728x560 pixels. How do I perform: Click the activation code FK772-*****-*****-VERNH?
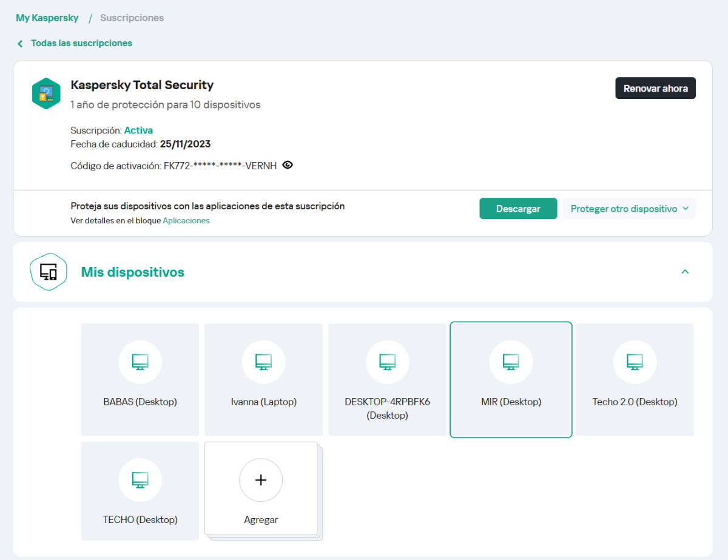point(220,165)
